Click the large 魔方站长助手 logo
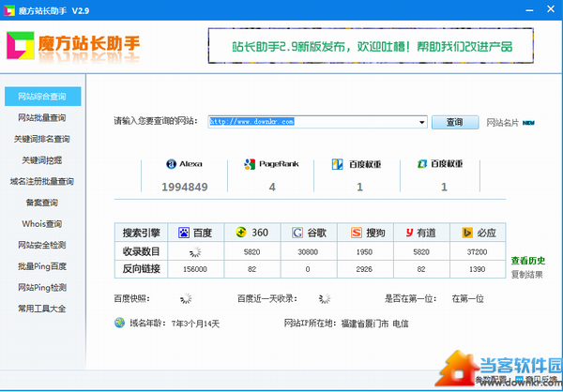The width and height of the screenshot is (563, 392). (73, 46)
